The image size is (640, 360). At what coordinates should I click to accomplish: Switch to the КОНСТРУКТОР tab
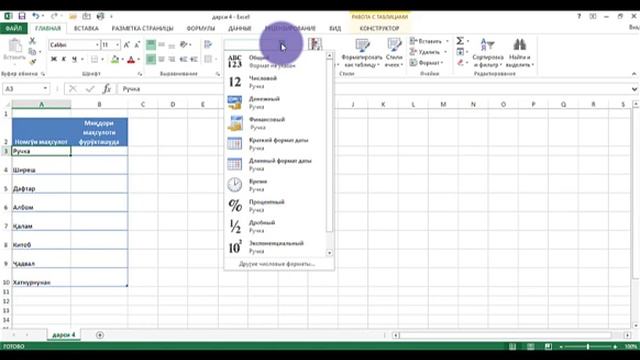click(x=379, y=28)
